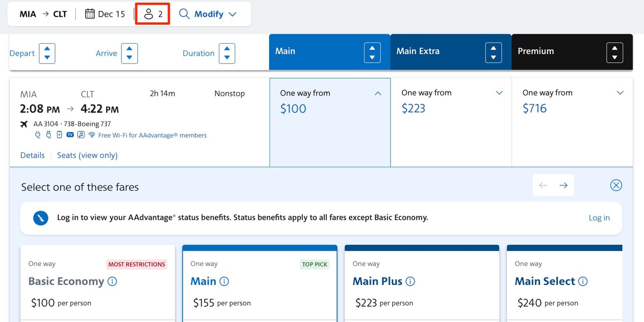Click AA 3104 738-Boeing 737 text

coord(72,124)
